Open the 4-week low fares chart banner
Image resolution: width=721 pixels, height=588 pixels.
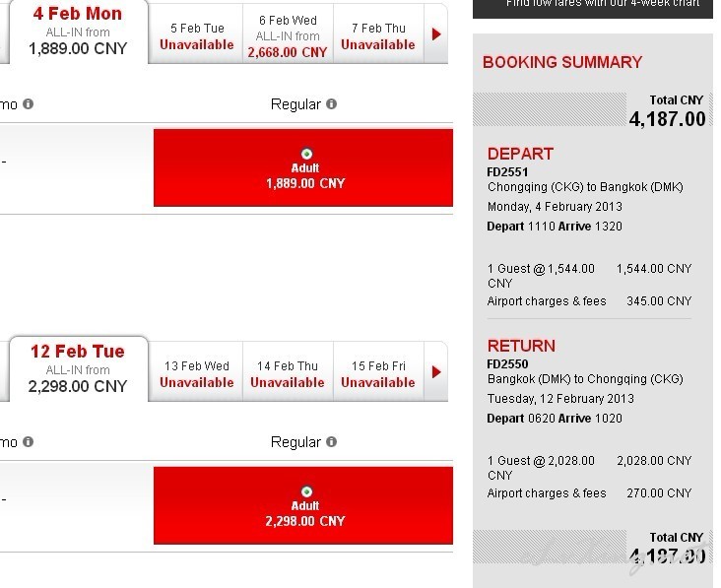pos(593,8)
